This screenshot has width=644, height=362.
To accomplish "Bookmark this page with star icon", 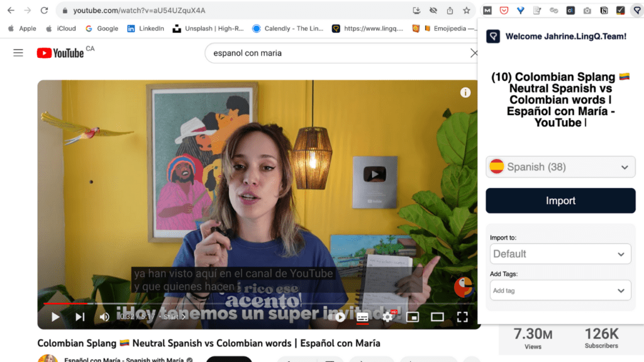I will point(467,11).
